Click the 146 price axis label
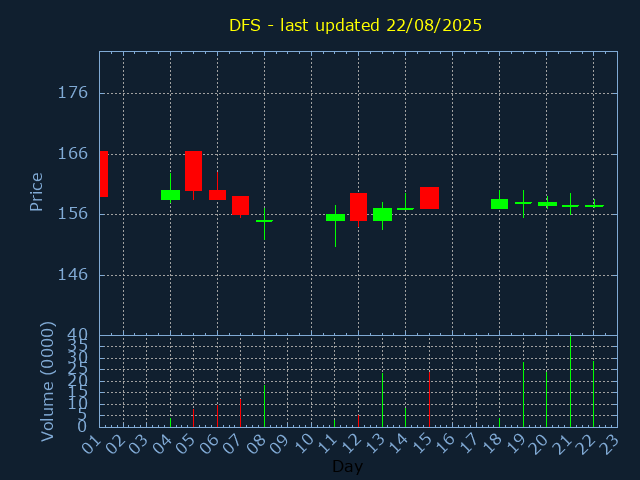The height and width of the screenshot is (480, 640). [x=73, y=275]
